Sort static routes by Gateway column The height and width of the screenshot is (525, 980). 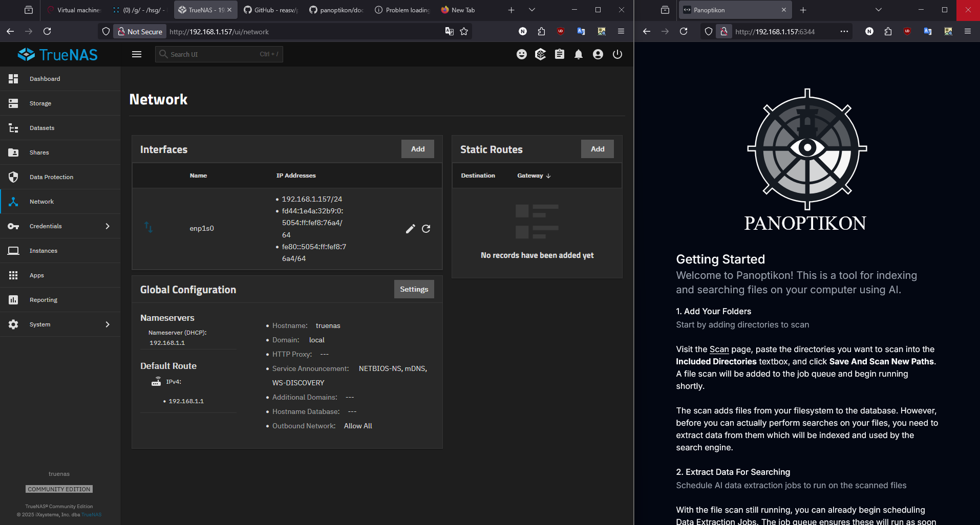tap(534, 176)
